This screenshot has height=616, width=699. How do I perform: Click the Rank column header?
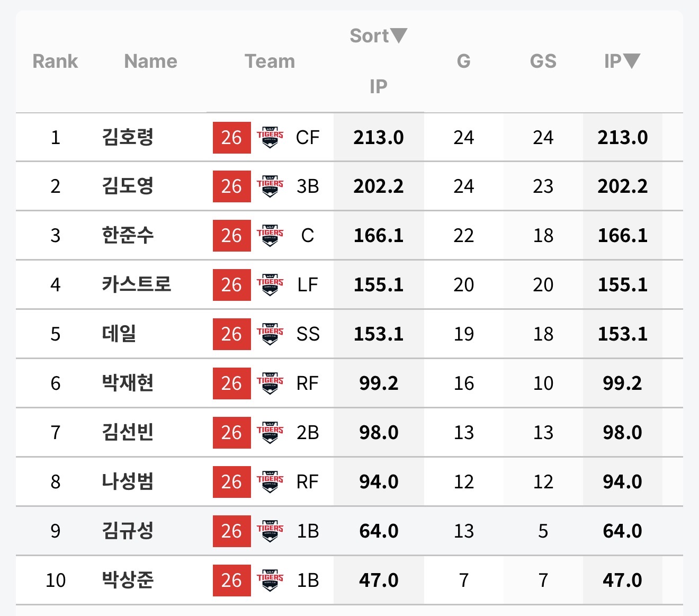click(x=55, y=61)
